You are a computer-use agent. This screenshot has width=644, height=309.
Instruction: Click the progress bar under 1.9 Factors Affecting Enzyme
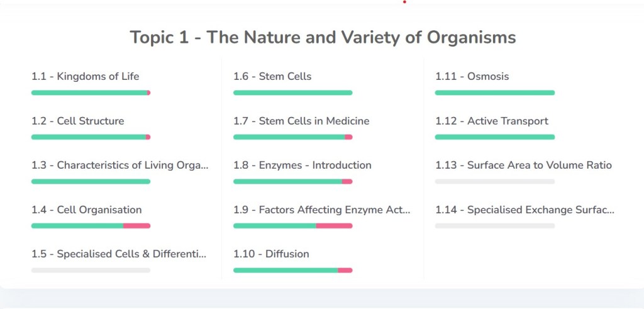(292, 226)
